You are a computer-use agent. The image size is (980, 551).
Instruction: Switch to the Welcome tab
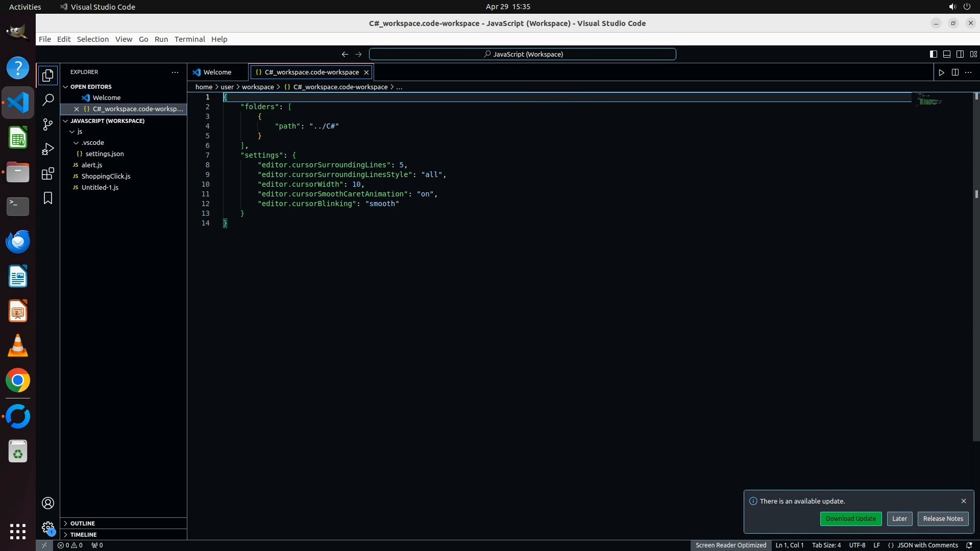coord(217,72)
